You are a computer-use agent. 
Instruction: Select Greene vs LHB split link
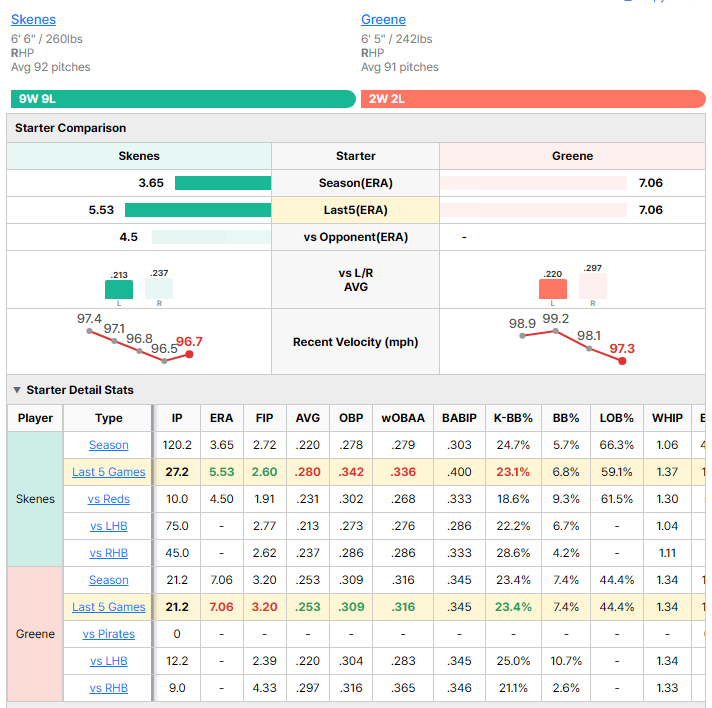point(109,661)
